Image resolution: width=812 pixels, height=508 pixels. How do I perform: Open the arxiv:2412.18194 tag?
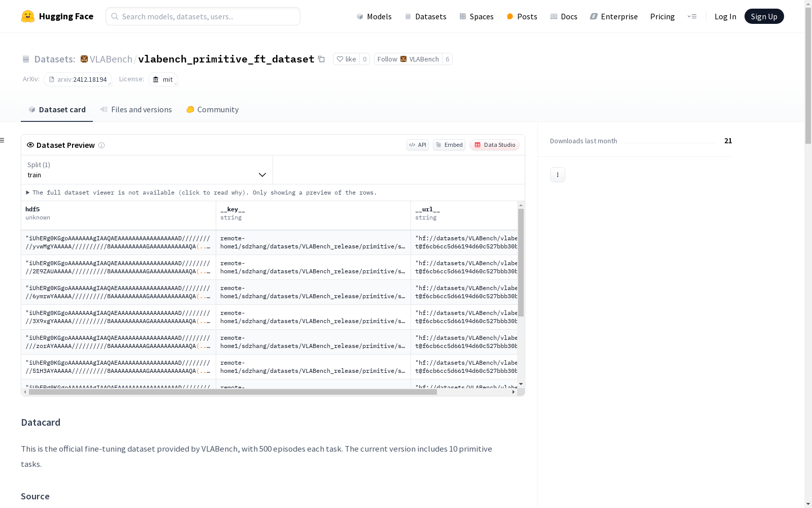pos(78,79)
